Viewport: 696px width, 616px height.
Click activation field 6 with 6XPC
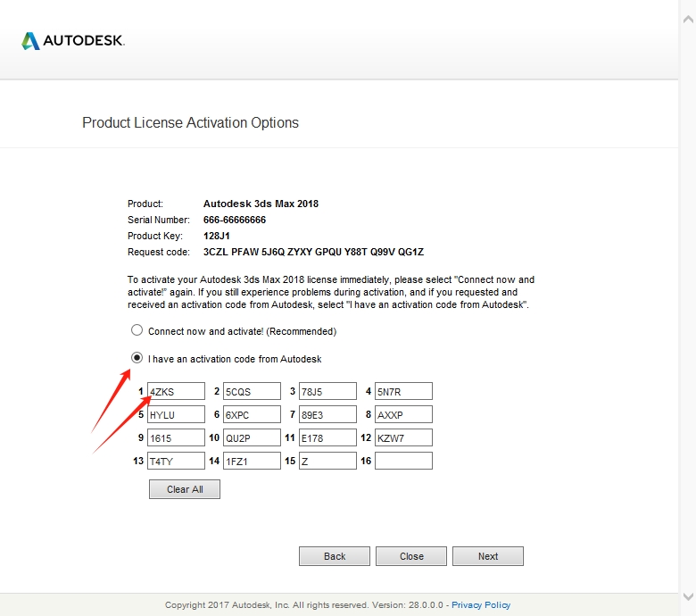[x=252, y=414]
